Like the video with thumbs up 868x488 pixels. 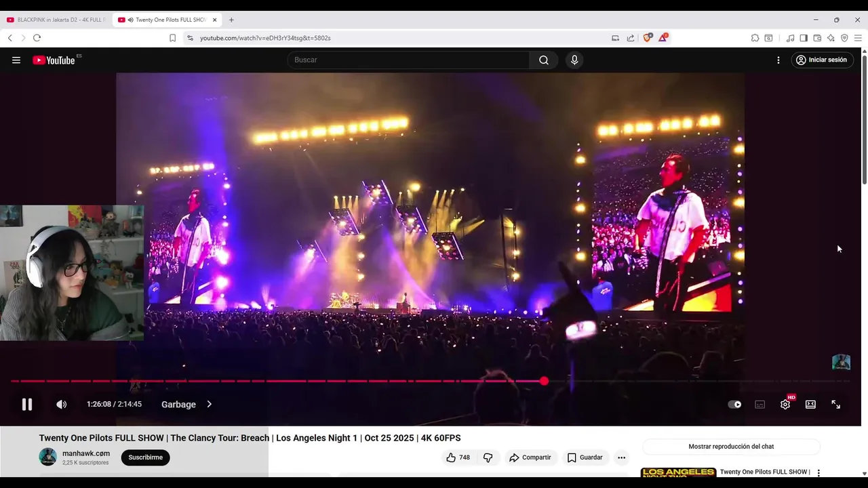[458, 457]
